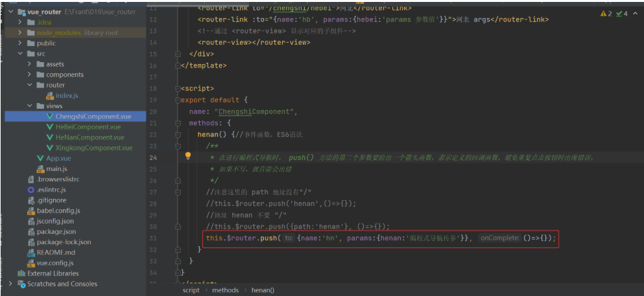Viewport: 644px width, 296px height.
Task: Click the External Libraries bar-chart icon
Action: point(21,273)
